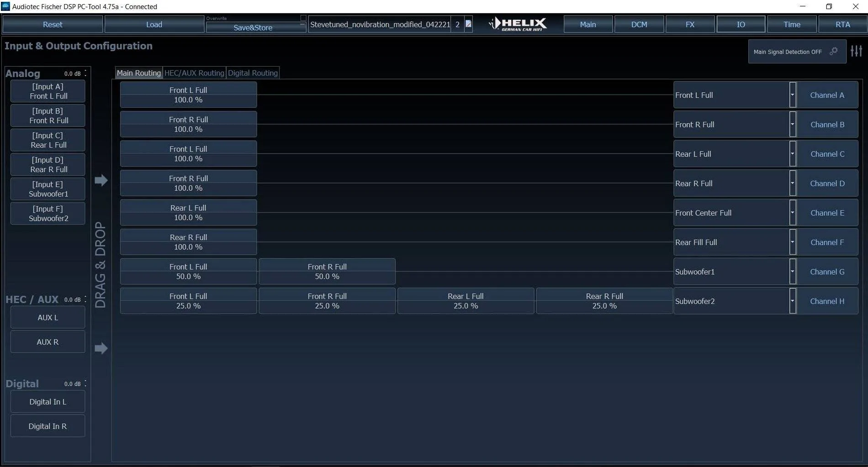Click the Audiotec Fischer app icon in title bar

[5, 6]
